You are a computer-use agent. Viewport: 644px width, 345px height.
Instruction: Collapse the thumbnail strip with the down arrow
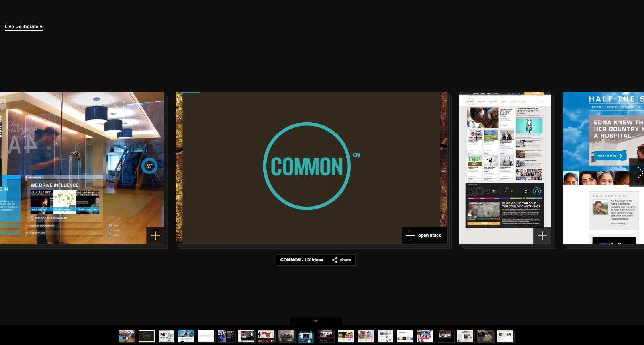click(316, 321)
